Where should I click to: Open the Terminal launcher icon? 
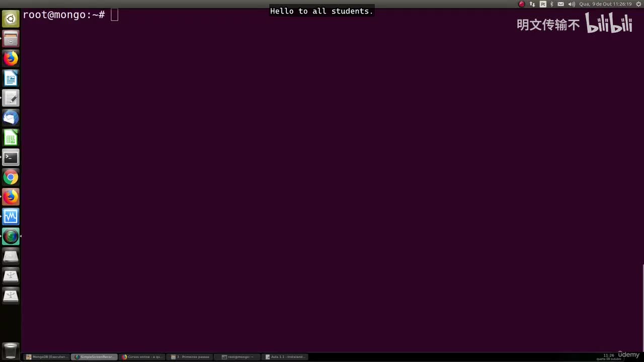(11, 157)
